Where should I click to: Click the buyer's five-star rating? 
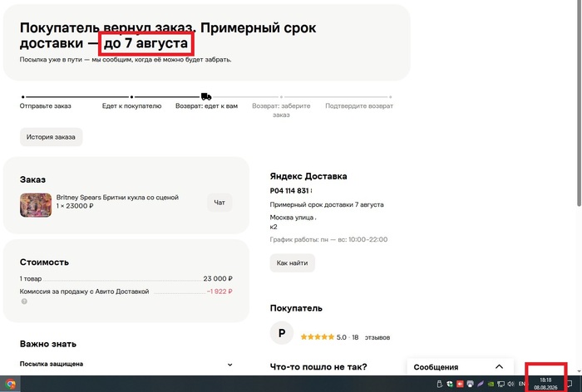click(318, 337)
